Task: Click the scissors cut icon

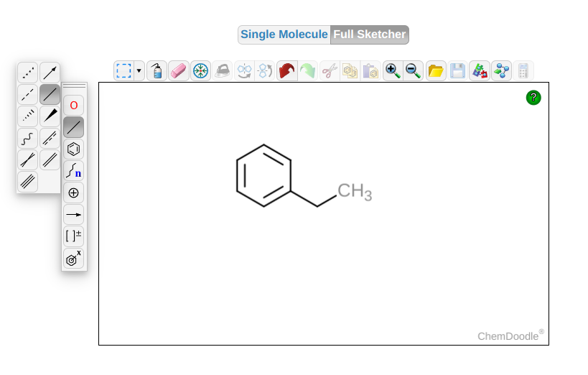Action: (x=330, y=70)
